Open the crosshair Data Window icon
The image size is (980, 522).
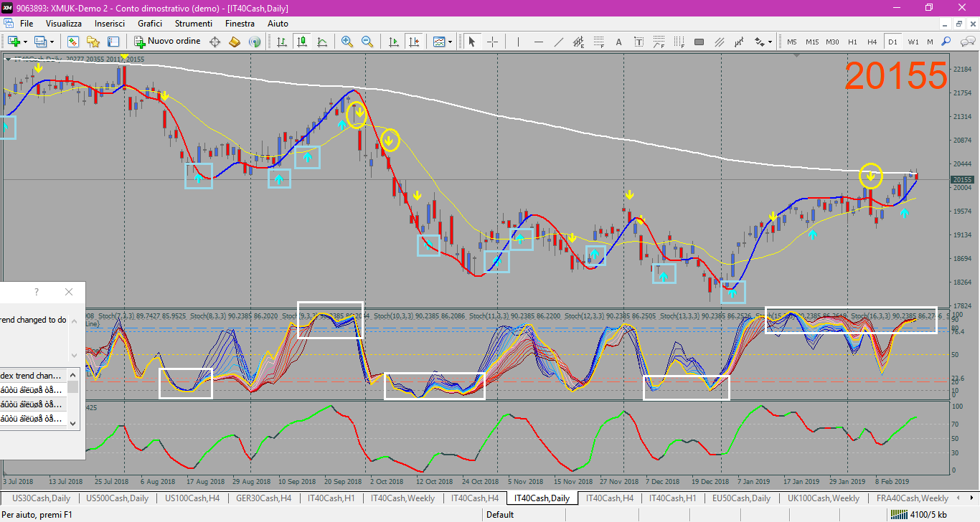coord(215,42)
